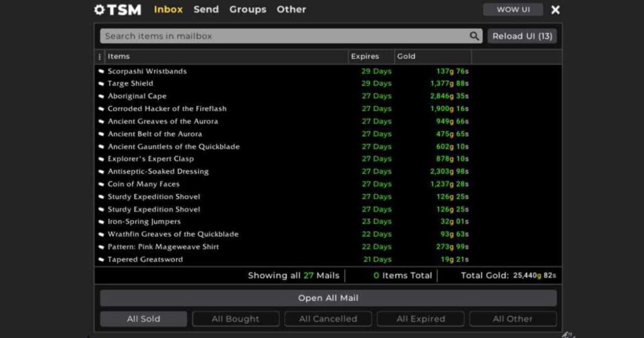Toggle to the default WOW UI
644x338 pixels.
[513, 9]
